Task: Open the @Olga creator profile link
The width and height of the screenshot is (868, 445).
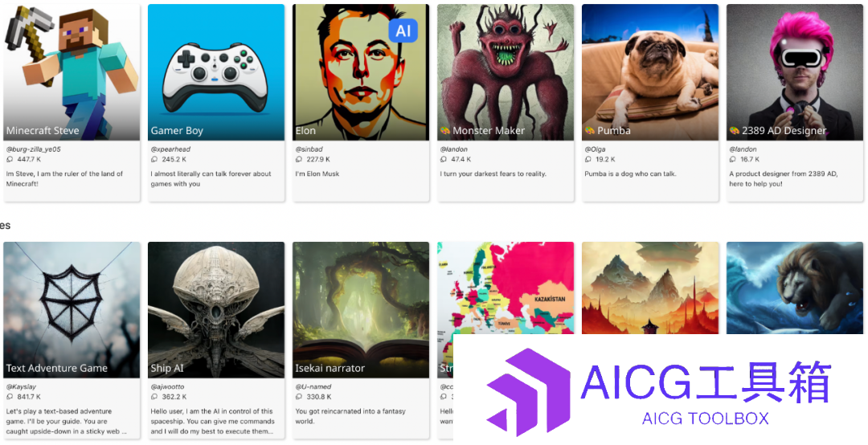Action: pyautogui.click(x=595, y=149)
